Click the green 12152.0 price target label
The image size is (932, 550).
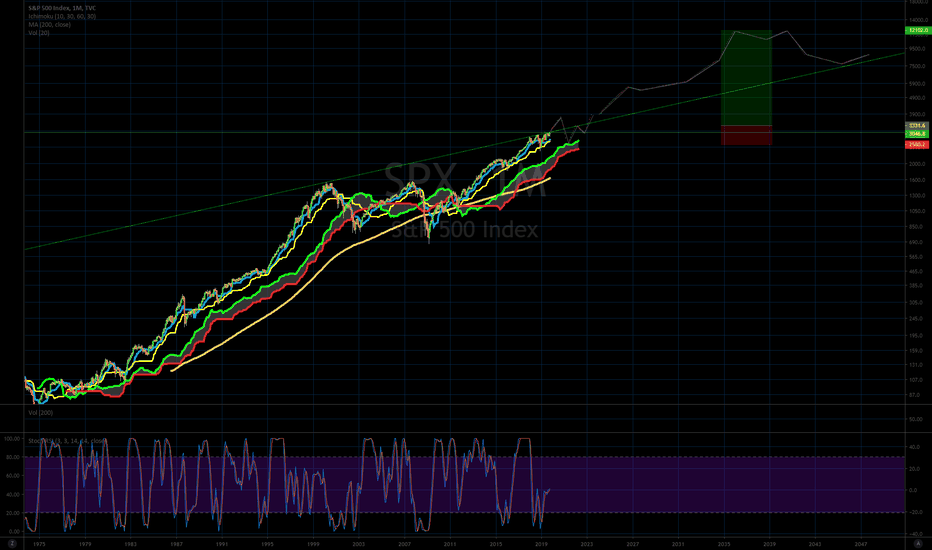coord(917,30)
